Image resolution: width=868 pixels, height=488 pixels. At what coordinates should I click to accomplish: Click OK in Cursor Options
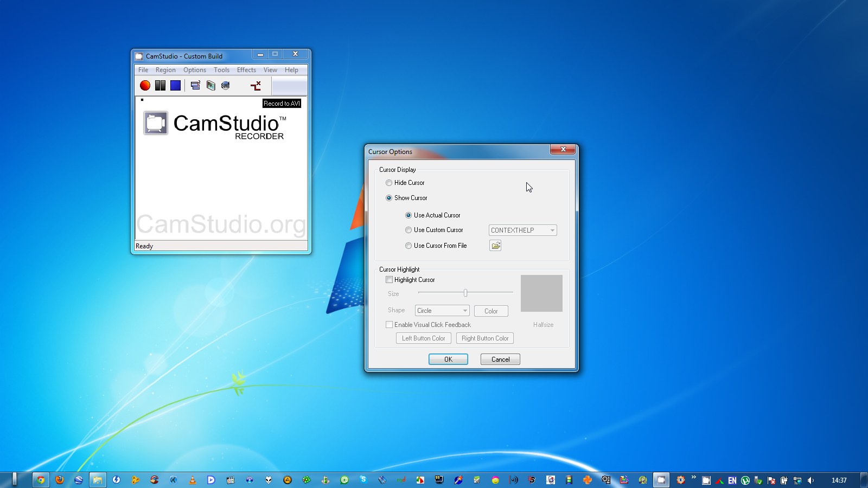[x=448, y=359]
